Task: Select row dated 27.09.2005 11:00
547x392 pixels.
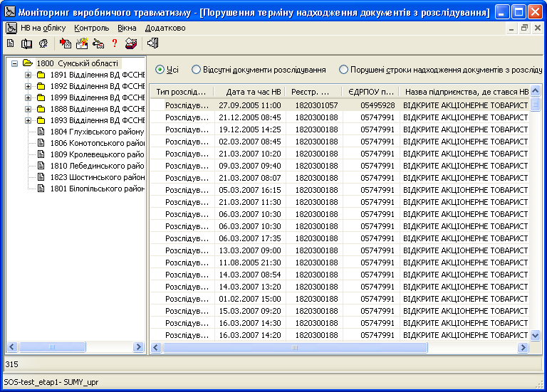Action: click(340, 105)
